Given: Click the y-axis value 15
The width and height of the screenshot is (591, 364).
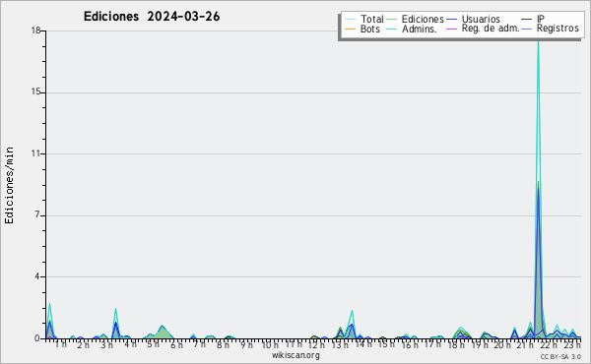Looking at the screenshot, I should point(35,91).
